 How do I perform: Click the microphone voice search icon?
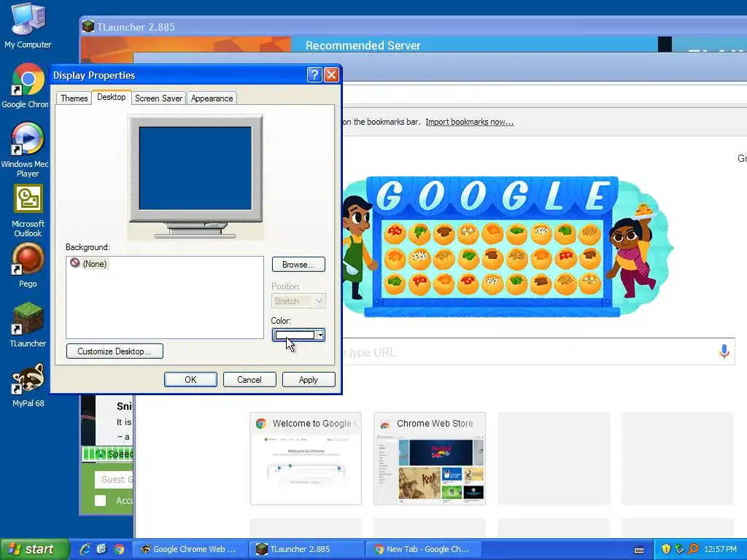point(724,351)
